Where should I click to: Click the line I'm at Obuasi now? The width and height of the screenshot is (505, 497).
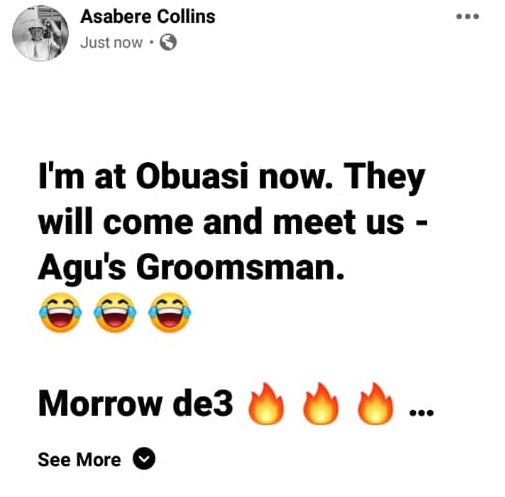186,176
